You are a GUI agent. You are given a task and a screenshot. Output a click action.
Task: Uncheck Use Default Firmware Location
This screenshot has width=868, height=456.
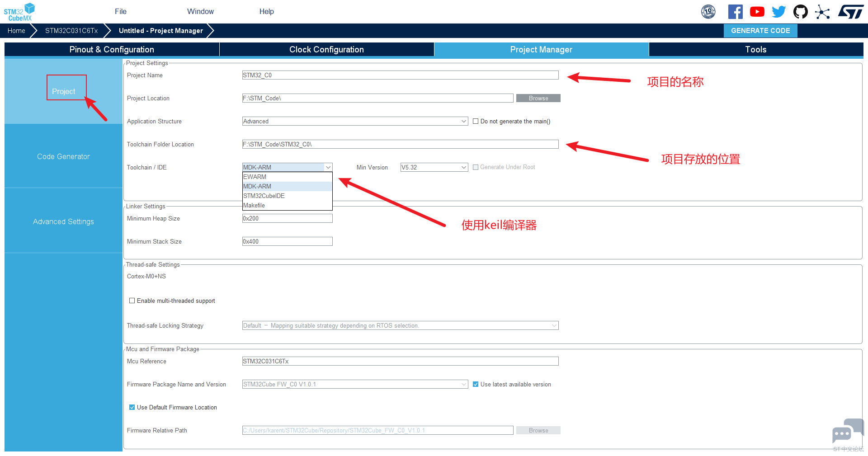click(132, 407)
